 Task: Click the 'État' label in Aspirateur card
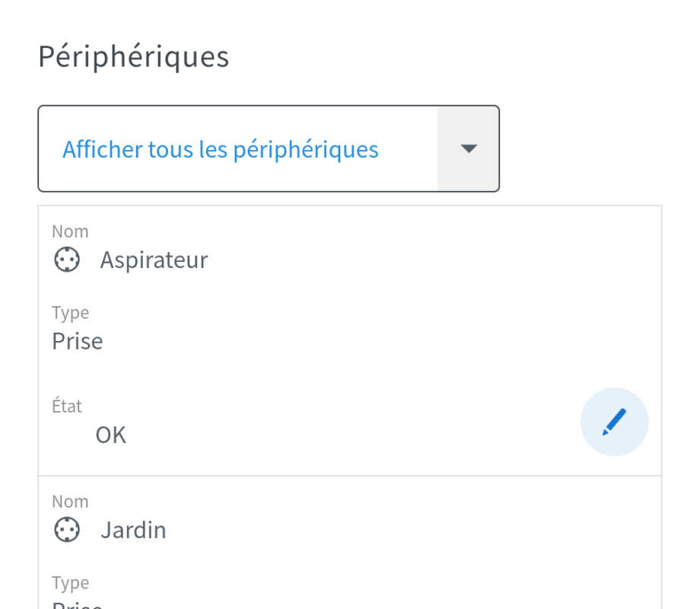(x=67, y=407)
